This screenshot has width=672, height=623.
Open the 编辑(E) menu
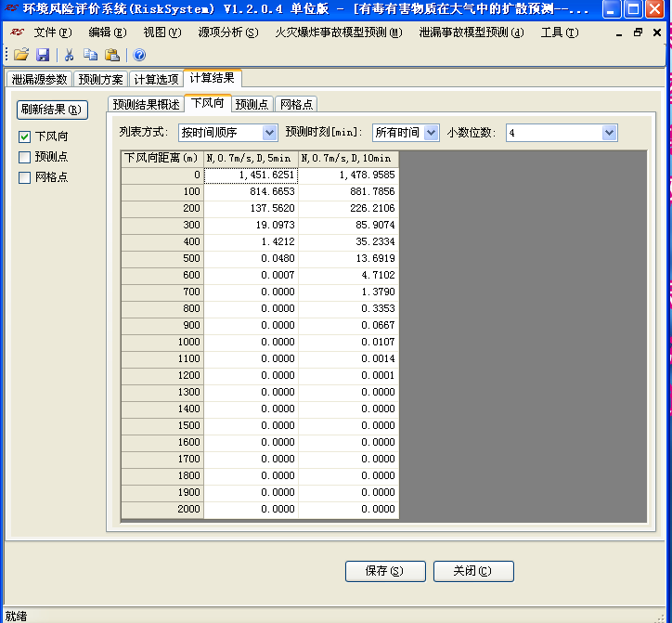[107, 32]
